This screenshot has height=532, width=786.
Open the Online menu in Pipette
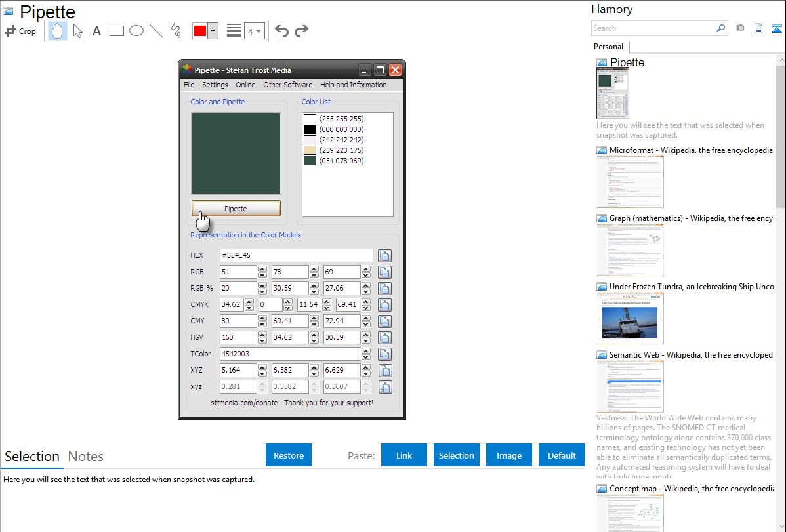245,85
